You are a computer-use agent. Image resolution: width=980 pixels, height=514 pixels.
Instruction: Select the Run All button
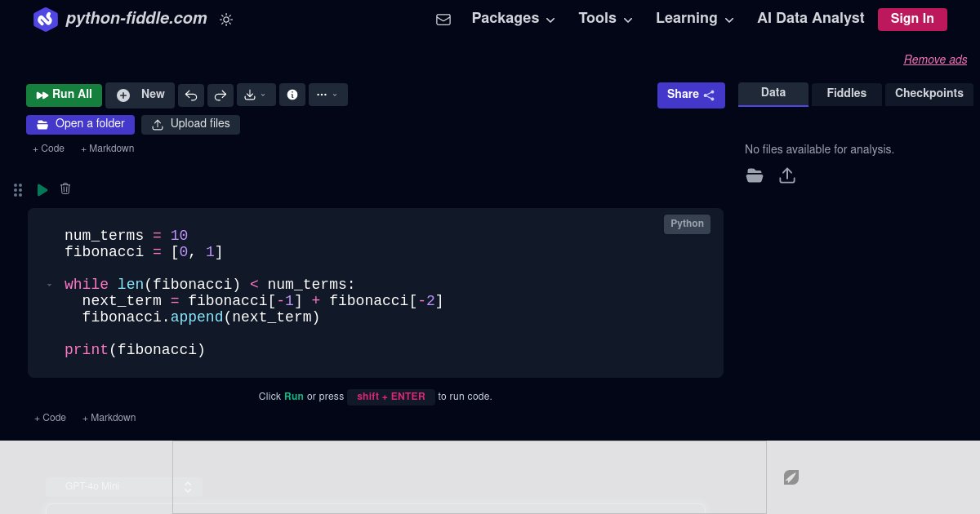point(64,95)
